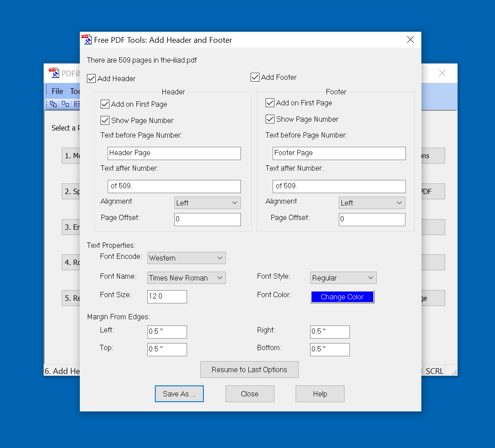Close the background PDFill window

point(442,73)
